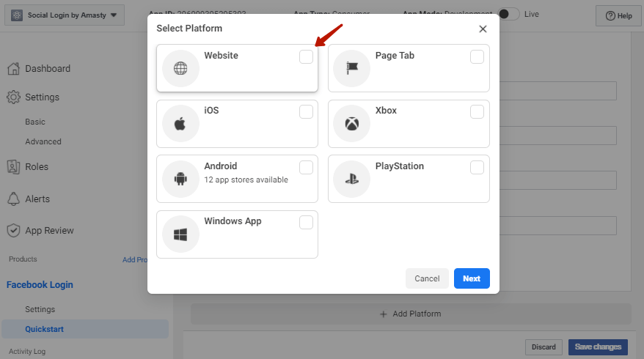This screenshot has width=644, height=359.
Task: Click the Website globe icon
Action: point(180,68)
